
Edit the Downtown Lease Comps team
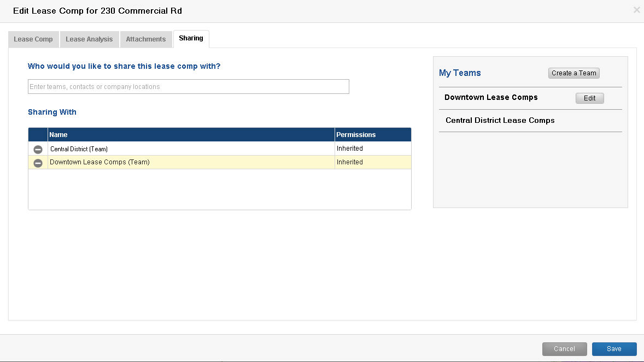[589, 98]
